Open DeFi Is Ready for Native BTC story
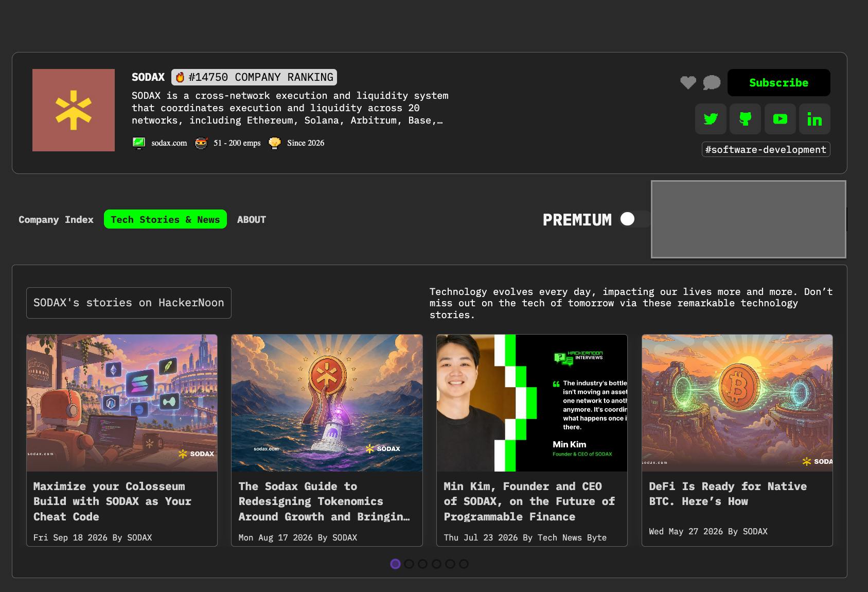 pos(728,494)
